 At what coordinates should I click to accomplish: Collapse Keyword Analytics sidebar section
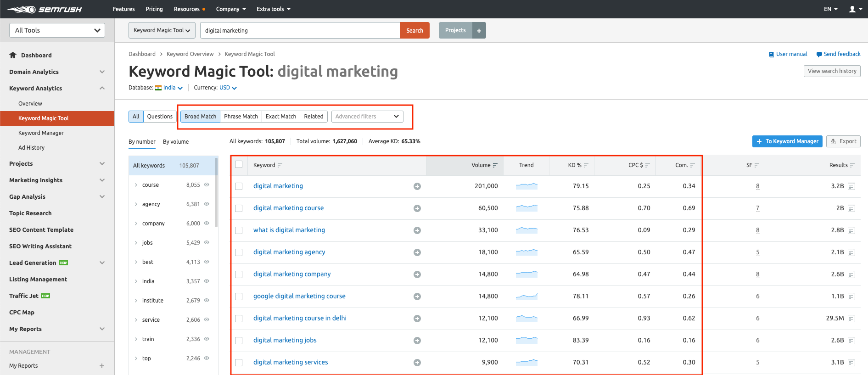[x=102, y=88]
